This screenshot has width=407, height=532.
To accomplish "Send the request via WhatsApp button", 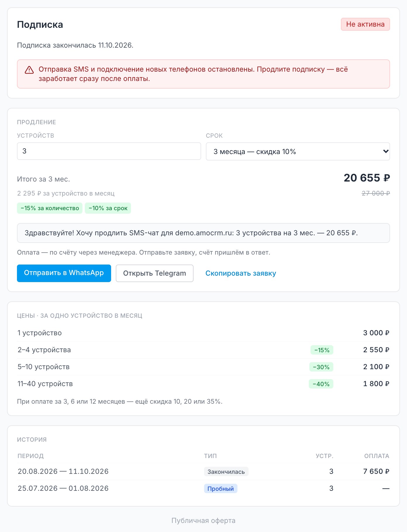I will (x=64, y=273).
